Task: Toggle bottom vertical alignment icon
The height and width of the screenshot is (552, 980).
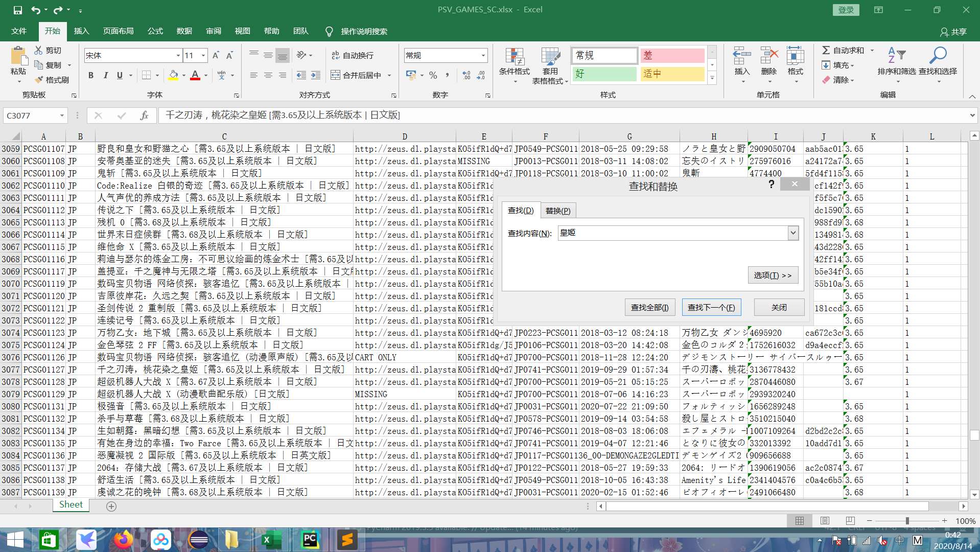Action: click(x=283, y=55)
